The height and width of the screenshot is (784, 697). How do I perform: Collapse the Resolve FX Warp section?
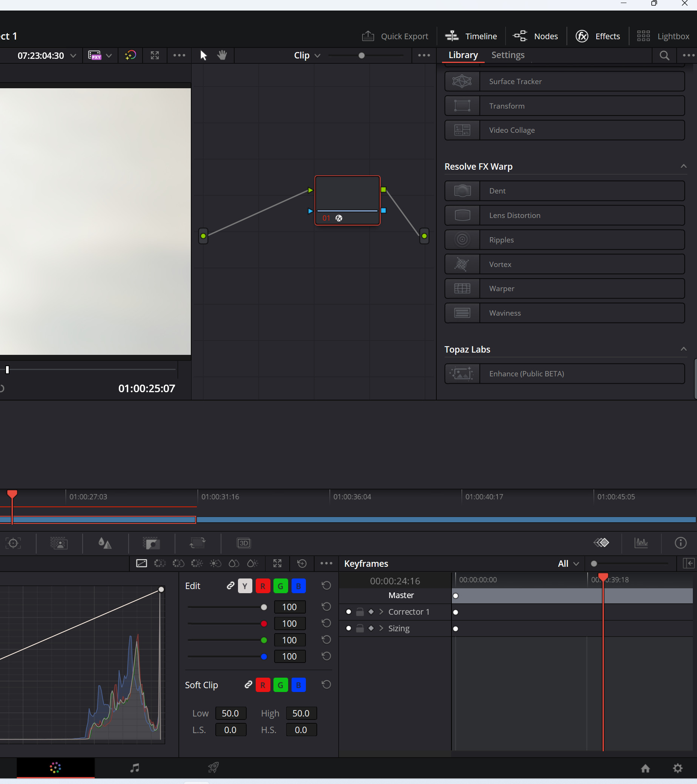[683, 166]
